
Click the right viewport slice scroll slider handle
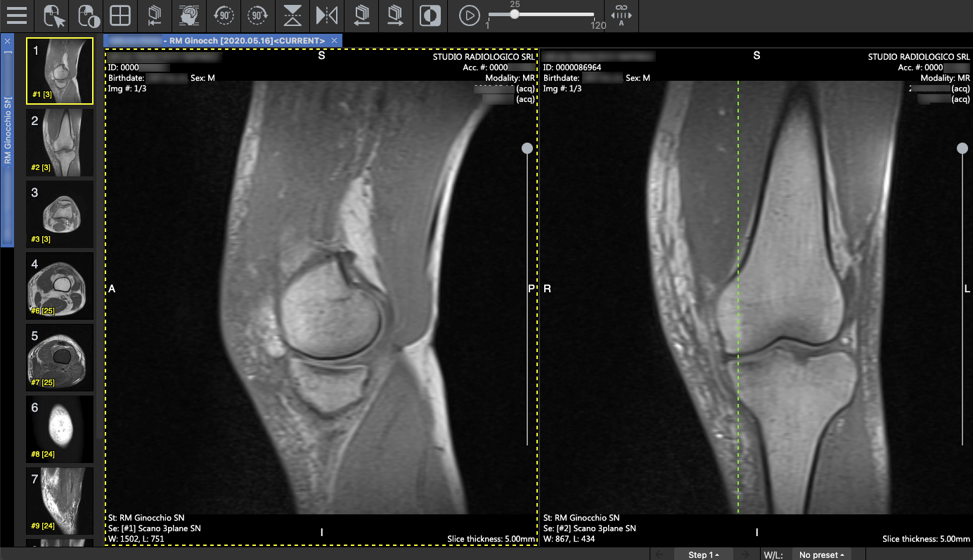962,148
